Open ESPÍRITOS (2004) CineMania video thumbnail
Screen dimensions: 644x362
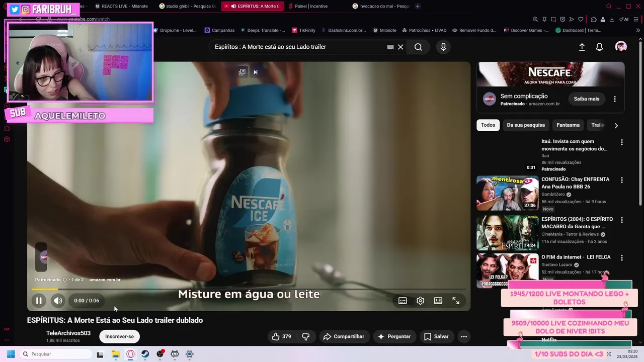point(507,233)
